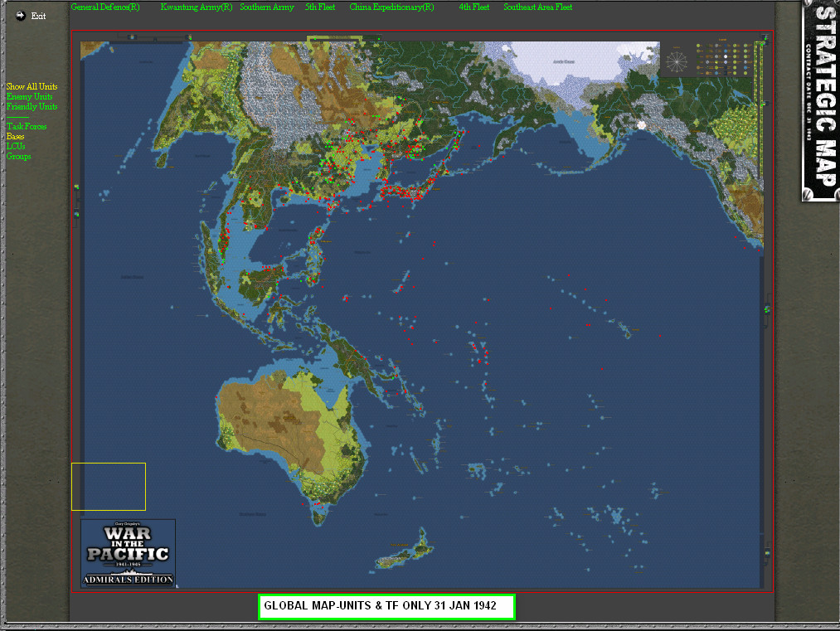Click New Zealand on the strategic map
840x631 pixels.
point(405,551)
